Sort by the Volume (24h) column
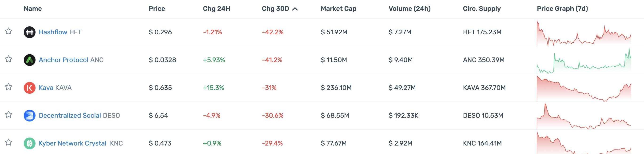 click(x=409, y=9)
